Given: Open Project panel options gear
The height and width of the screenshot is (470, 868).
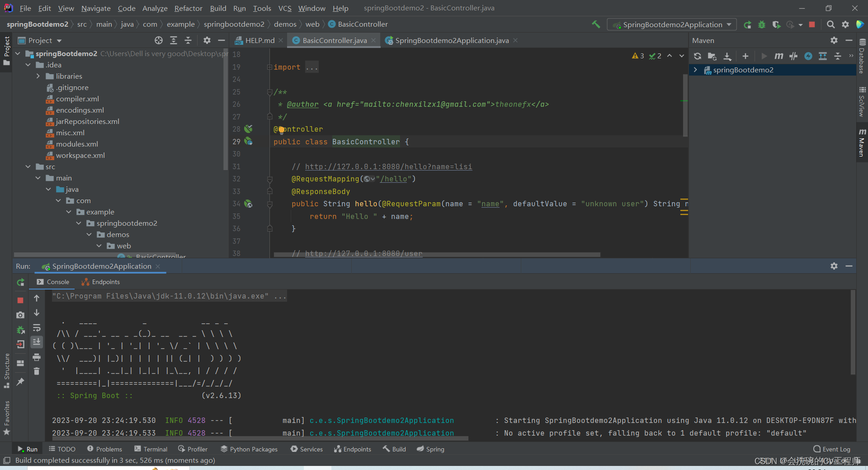Looking at the screenshot, I should (207, 40).
